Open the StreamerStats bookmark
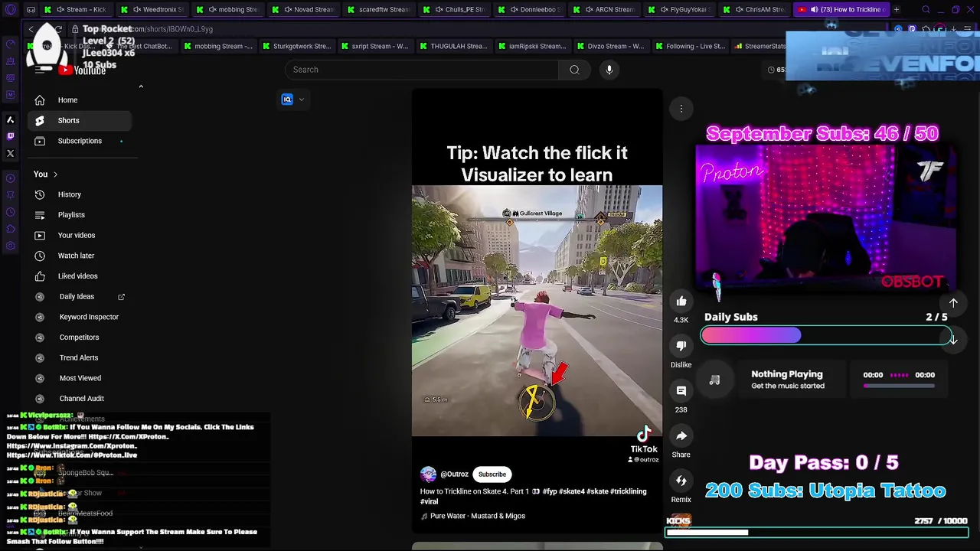This screenshot has width=980, height=551. [760, 46]
